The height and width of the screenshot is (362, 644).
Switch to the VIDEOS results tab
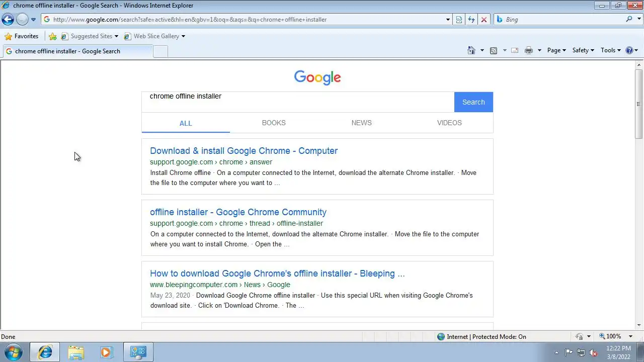[449, 123]
